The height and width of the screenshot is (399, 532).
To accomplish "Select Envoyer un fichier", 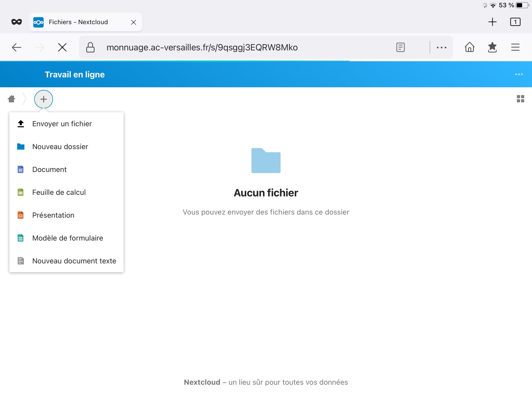I will click(62, 124).
